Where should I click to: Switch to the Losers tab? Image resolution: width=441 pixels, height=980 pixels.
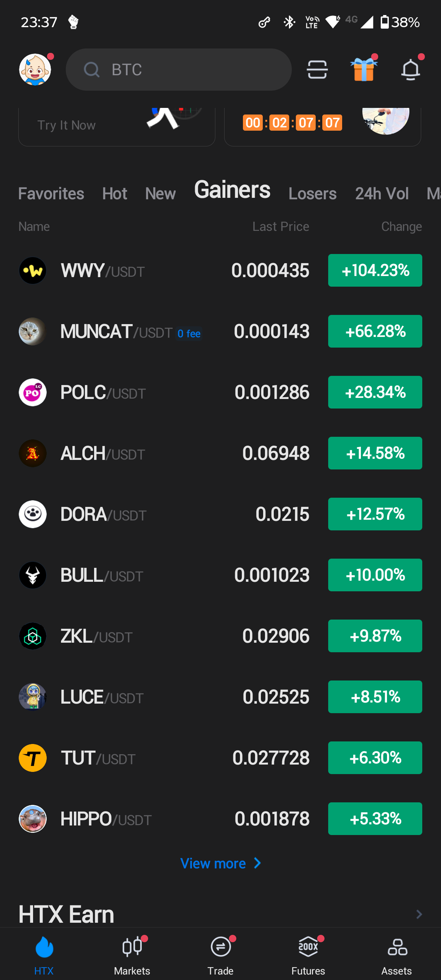[312, 194]
